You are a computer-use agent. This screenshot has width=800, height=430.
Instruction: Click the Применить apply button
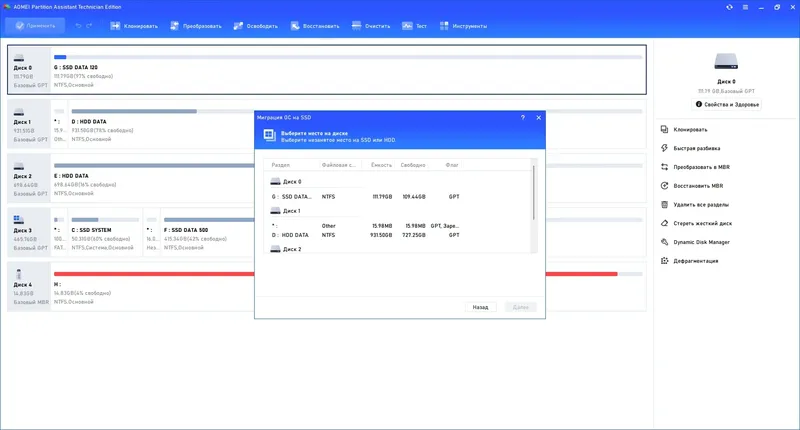35,26
